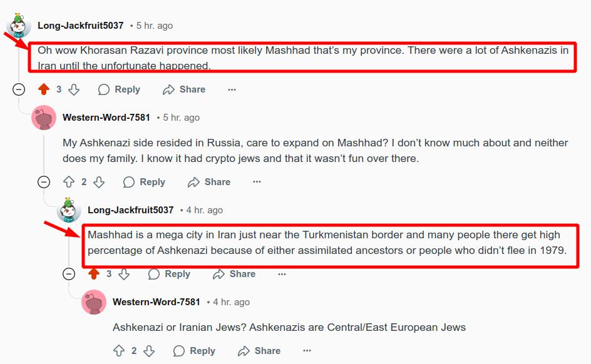Upvote Western-Word-7581's comment about Russia
This screenshot has height=364, width=591.
[x=69, y=182]
